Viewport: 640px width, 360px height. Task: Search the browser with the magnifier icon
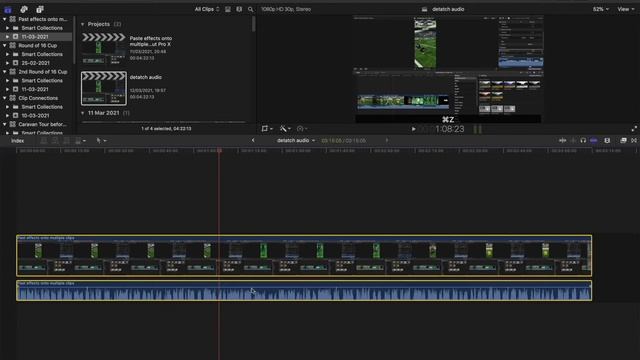point(250,9)
